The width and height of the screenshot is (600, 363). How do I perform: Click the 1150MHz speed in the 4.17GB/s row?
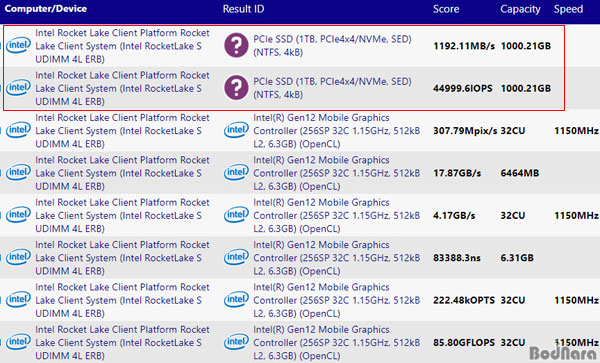(577, 216)
